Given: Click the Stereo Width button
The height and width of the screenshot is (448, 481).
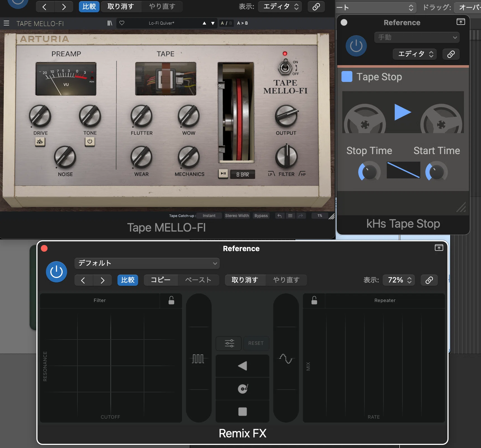Looking at the screenshot, I should (237, 216).
